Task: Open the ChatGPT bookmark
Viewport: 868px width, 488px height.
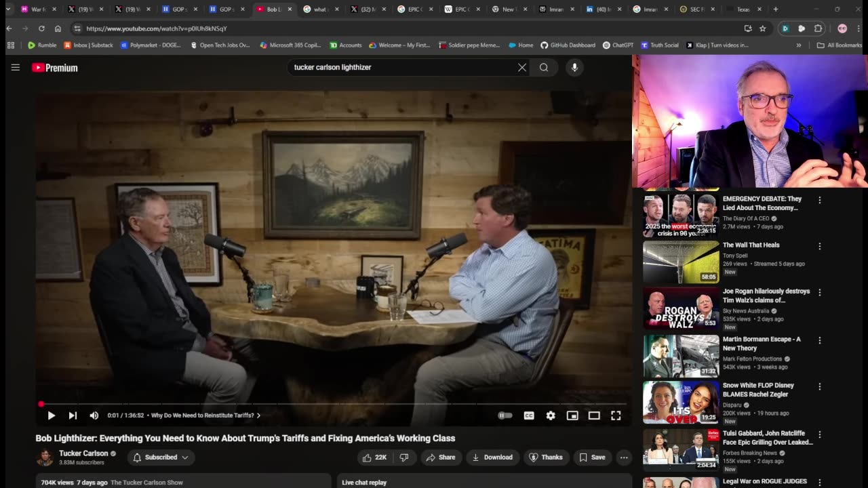Action: (618, 45)
